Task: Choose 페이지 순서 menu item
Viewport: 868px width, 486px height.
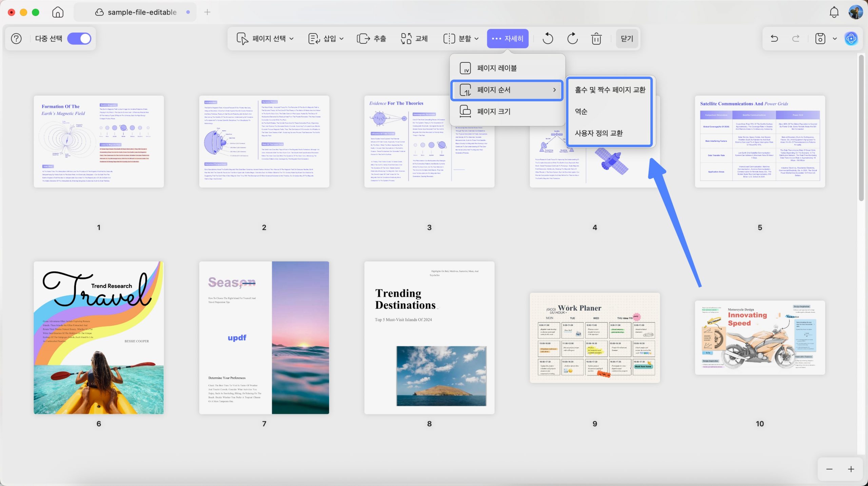Action: (x=508, y=90)
